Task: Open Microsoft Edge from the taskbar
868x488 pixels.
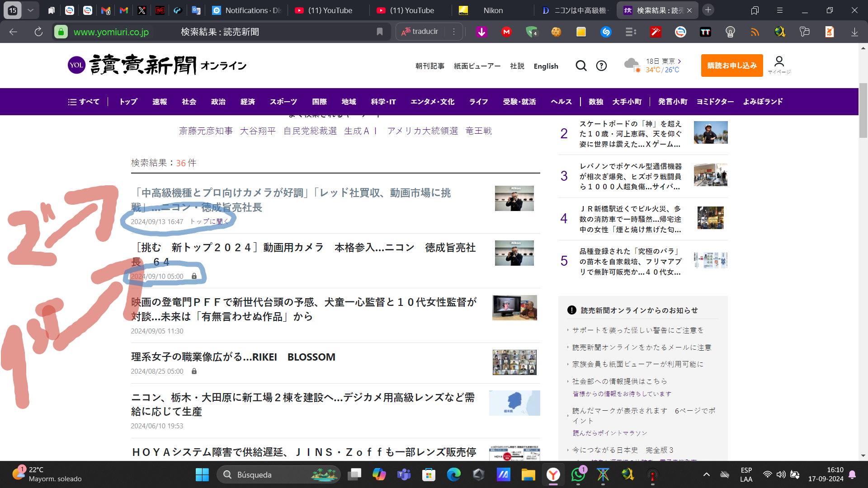Action: point(453,474)
